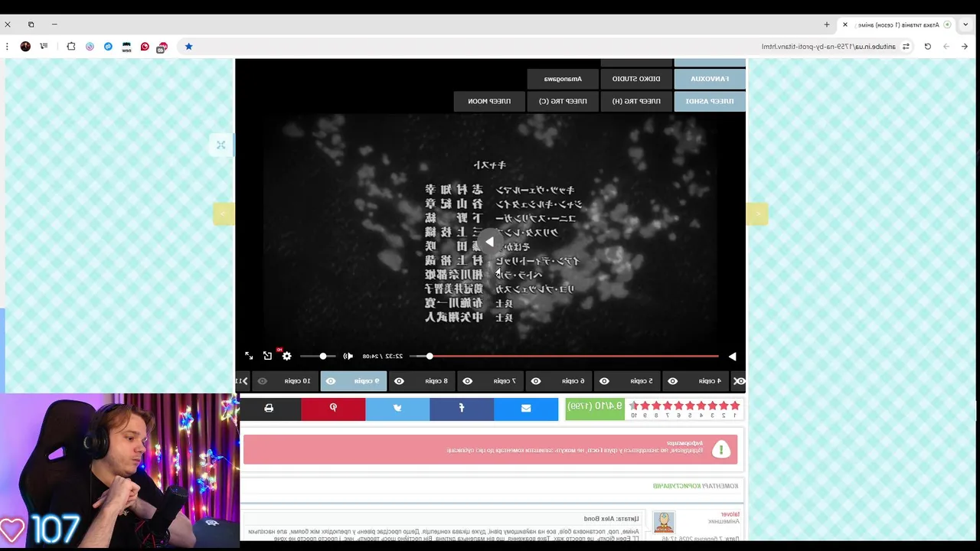This screenshot has width=980, height=551.
Task: Select the Атака титанів browser tab
Action: pos(897,24)
